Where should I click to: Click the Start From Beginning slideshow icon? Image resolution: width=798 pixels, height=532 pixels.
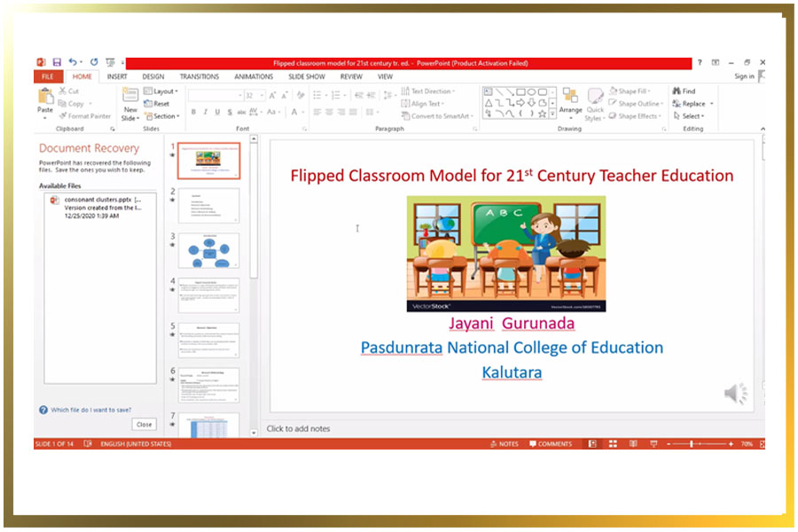(x=110, y=62)
